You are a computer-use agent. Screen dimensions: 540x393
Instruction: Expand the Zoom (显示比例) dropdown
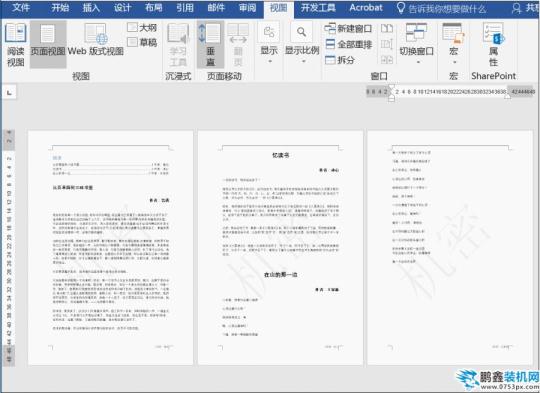tap(302, 43)
